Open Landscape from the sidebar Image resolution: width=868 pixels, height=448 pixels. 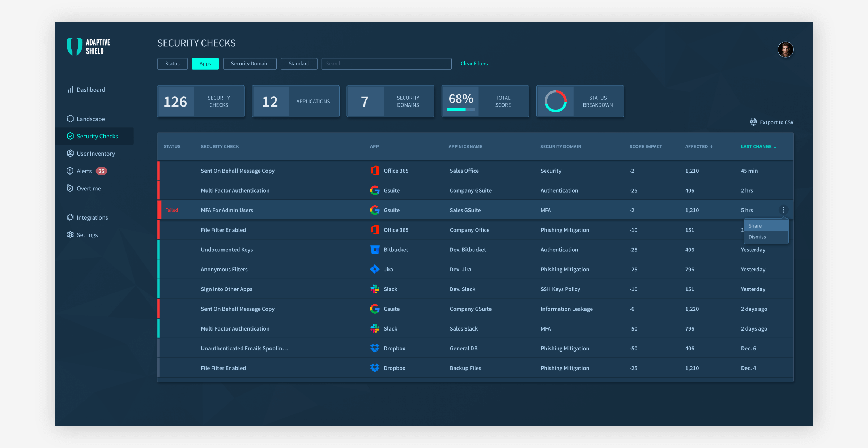coord(90,119)
